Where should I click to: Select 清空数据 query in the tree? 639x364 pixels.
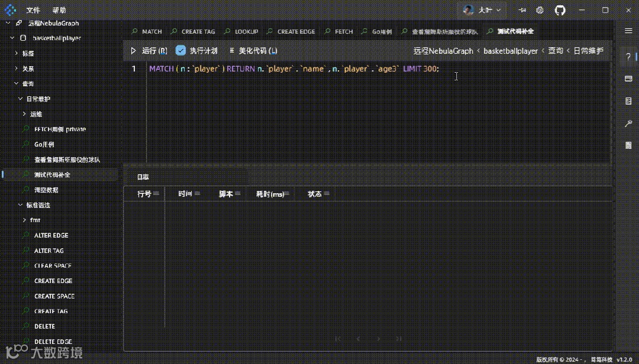[x=46, y=190]
